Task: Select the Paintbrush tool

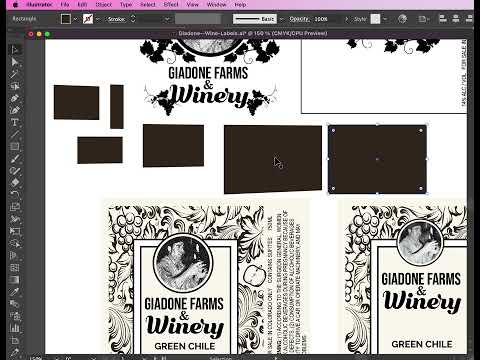Action: tap(15, 159)
